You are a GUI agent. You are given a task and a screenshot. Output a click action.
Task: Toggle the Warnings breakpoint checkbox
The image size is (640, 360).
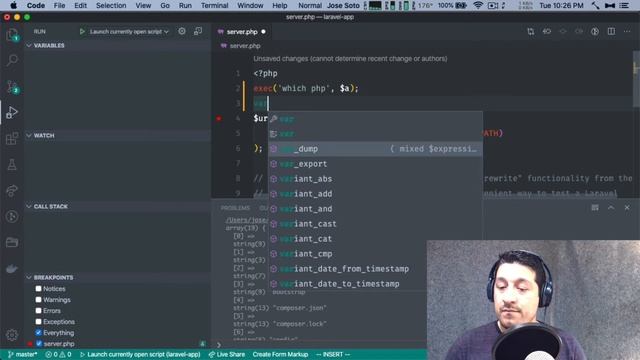[x=38, y=300]
